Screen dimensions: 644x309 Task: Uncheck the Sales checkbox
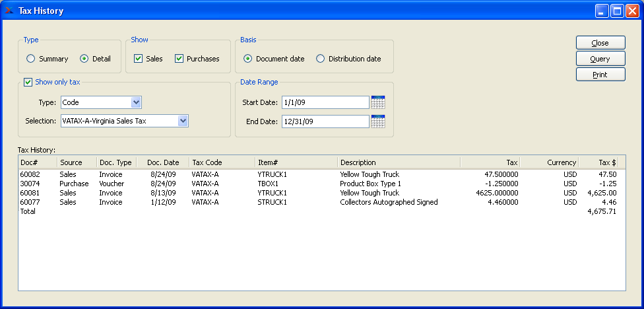(x=139, y=59)
